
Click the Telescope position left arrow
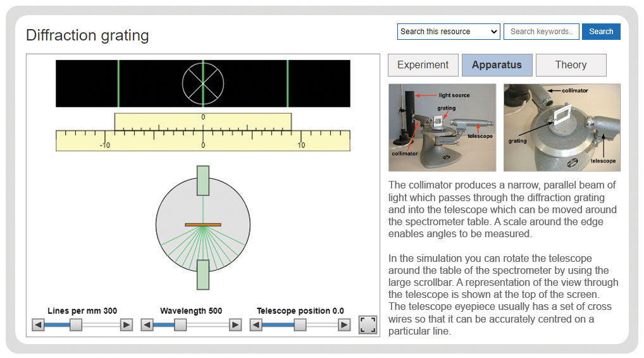(x=256, y=325)
